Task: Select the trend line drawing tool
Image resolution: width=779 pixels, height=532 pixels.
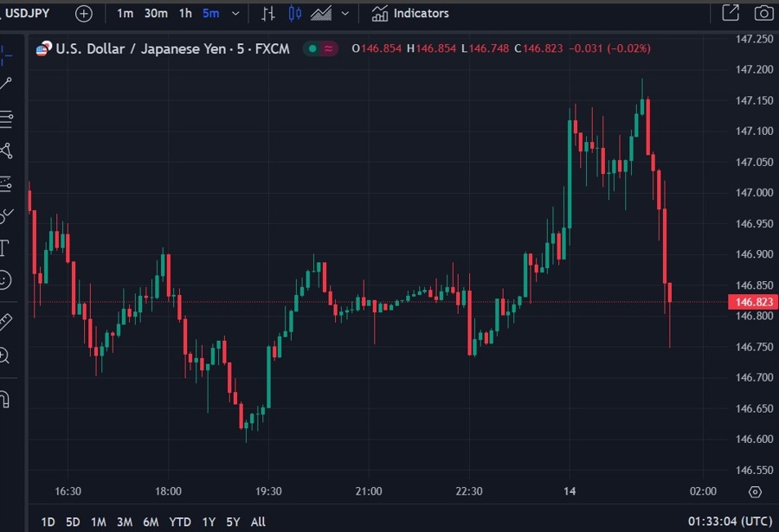Action: (6, 84)
